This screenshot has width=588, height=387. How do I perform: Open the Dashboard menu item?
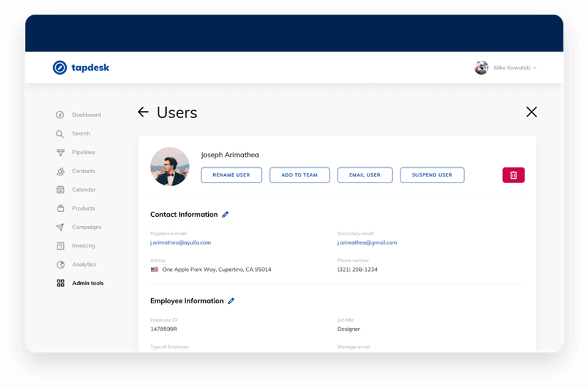pos(86,115)
